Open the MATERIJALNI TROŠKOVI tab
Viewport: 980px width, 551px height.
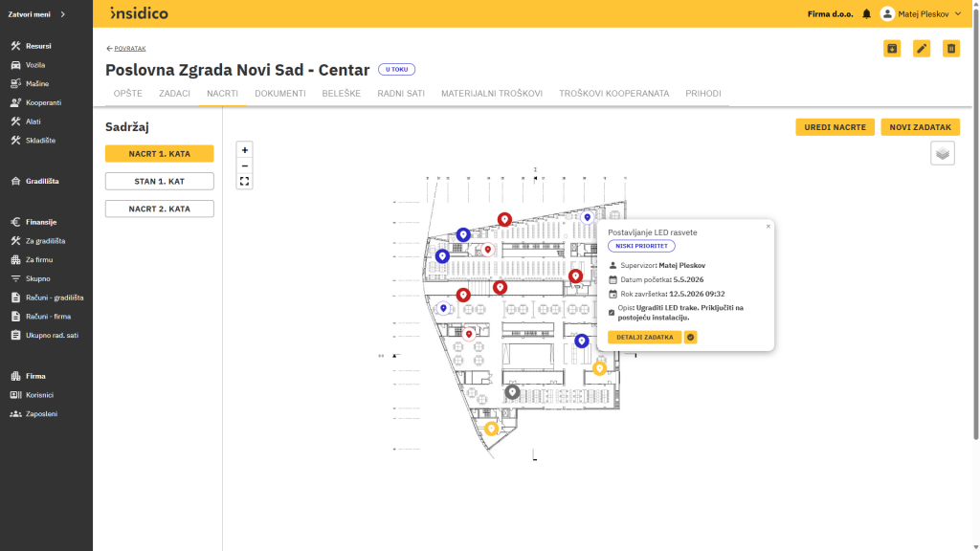(x=492, y=94)
